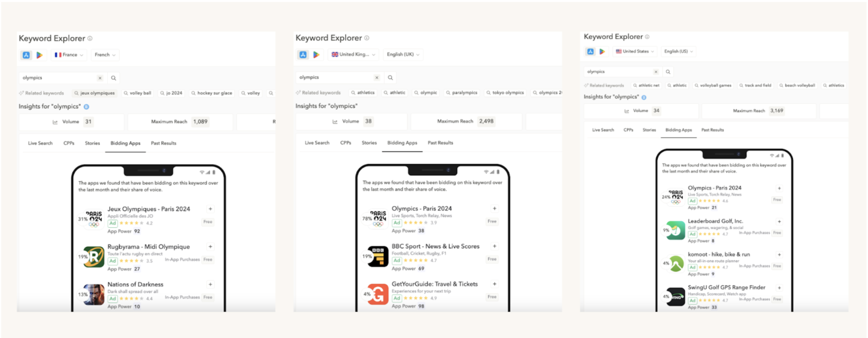Click the info icon beside Keyword Explorer, France panel
The width and height of the screenshot is (868, 338).
point(90,39)
